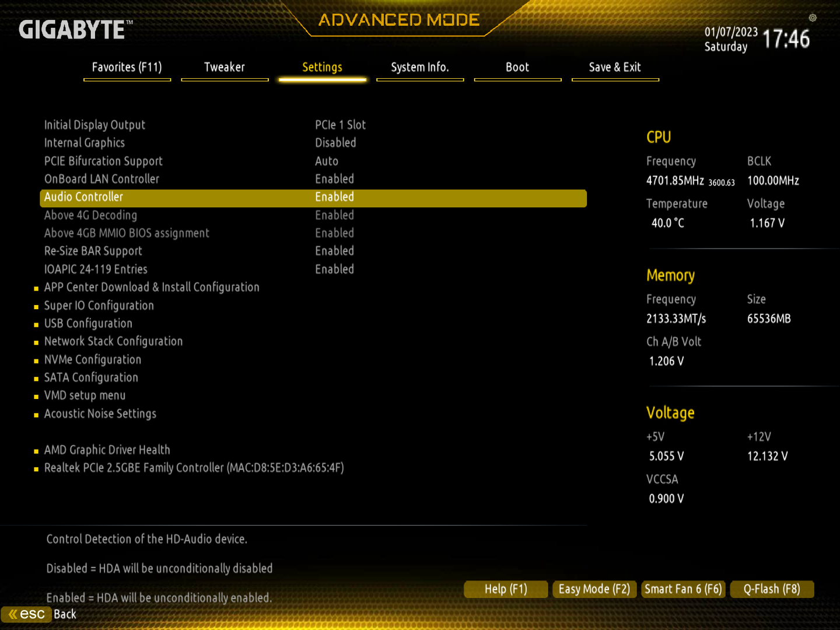Open Smart Fan 6 (F6)
Screen dimensions: 840x630
click(x=683, y=589)
